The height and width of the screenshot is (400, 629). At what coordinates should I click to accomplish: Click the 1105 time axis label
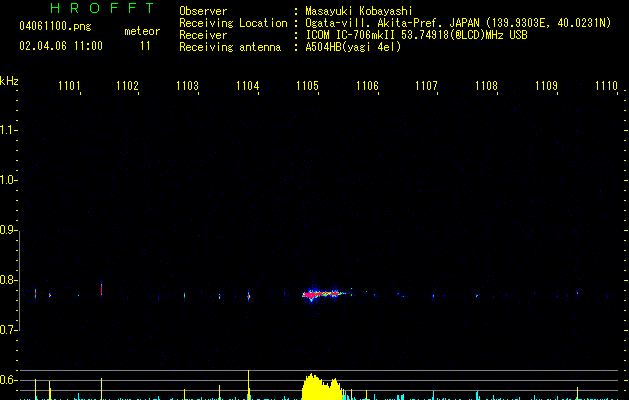click(x=307, y=85)
